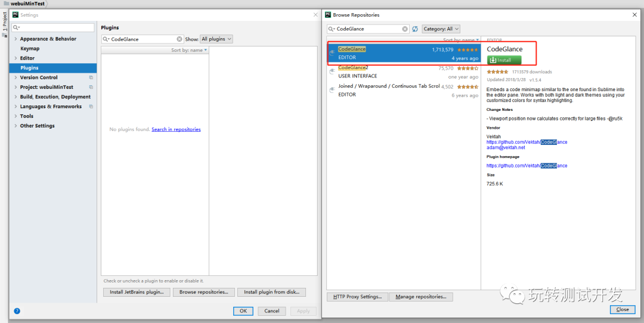The image size is (644, 323).
Task: Click the star rating in CodeGlance details
Action: (497, 72)
